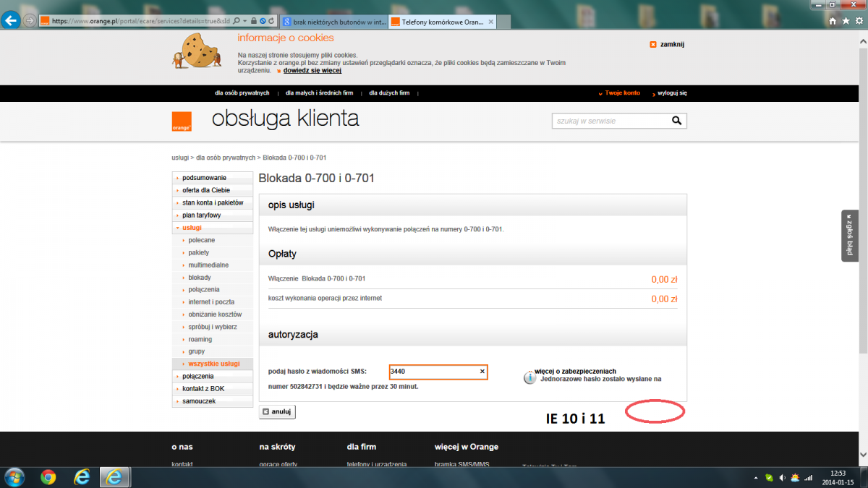Select dla małych i średnich firm
Viewport: 868px width, 488px height.
[x=319, y=93]
